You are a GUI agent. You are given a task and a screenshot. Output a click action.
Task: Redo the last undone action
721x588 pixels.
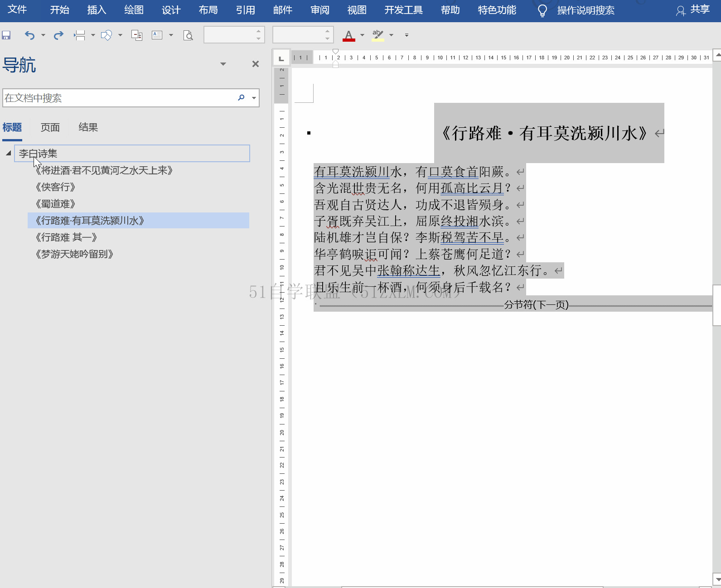58,35
